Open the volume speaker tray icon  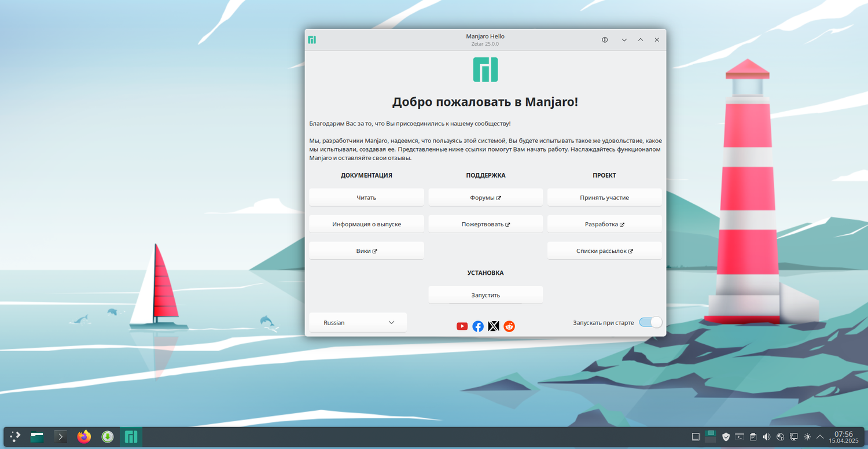point(767,437)
